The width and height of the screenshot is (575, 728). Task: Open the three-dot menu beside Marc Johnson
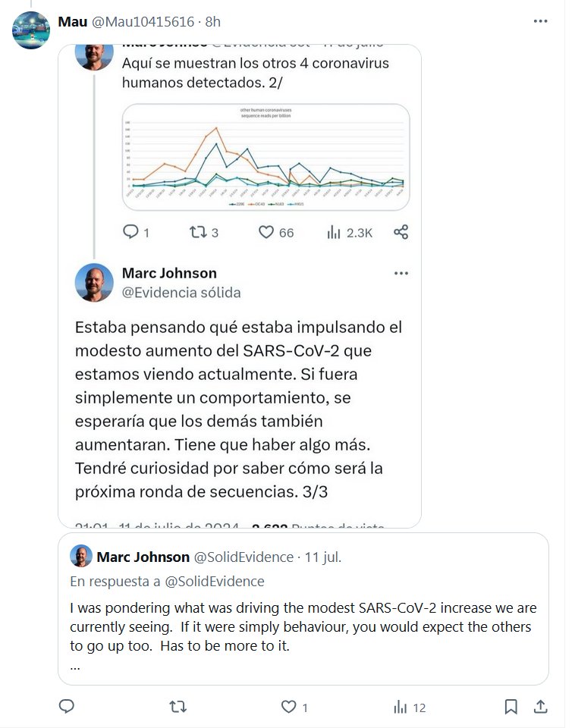pos(401,274)
